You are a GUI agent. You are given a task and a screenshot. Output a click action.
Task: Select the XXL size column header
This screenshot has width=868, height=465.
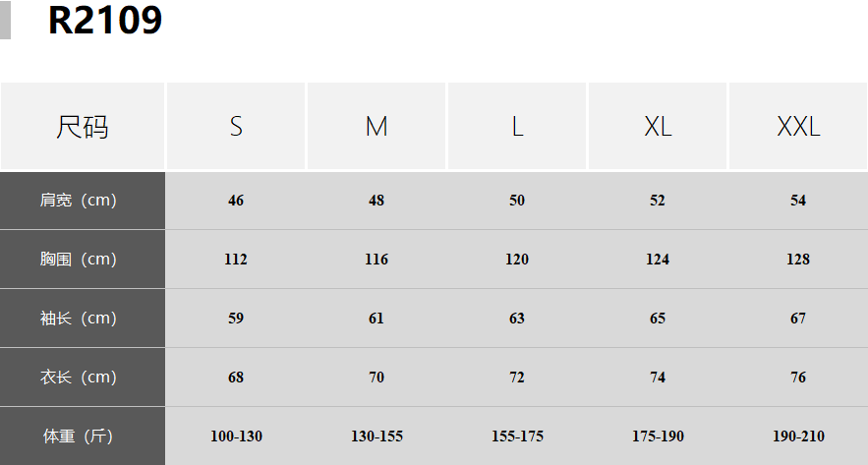pos(798,127)
